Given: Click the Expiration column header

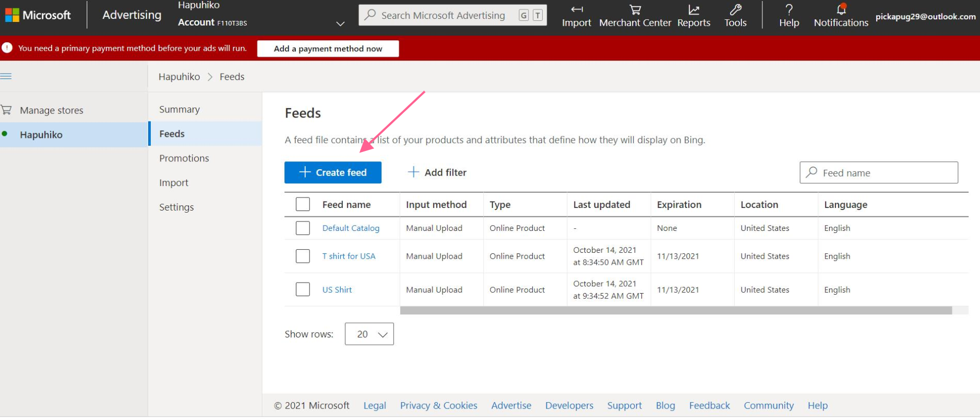Looking at the screenshot, I should coord(679,205).
